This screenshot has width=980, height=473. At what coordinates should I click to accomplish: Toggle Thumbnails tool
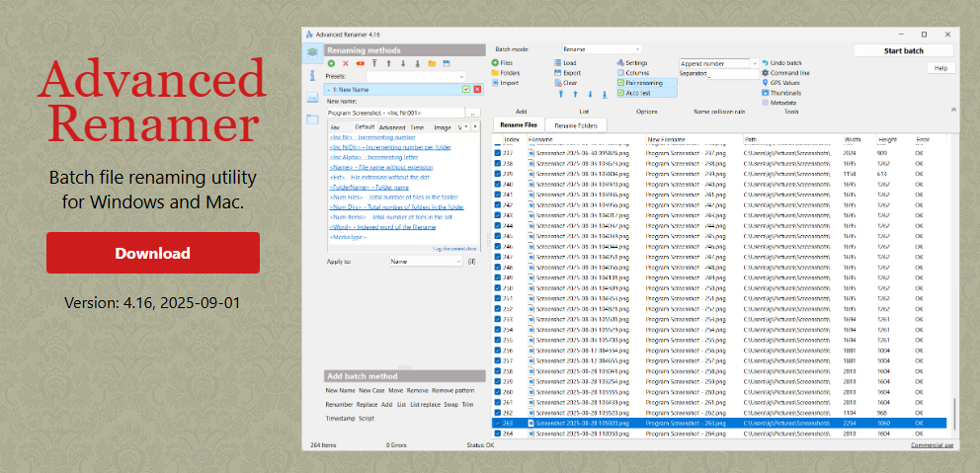pyautogui.click(x=781, y=93)
